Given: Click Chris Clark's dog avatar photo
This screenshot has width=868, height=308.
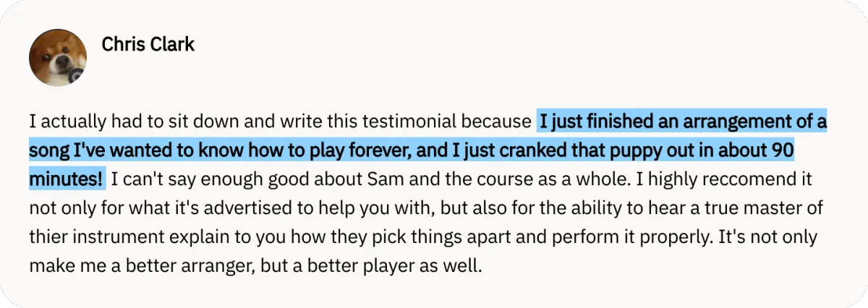Looking at the screenshot, I should click(x=58, y=58).
